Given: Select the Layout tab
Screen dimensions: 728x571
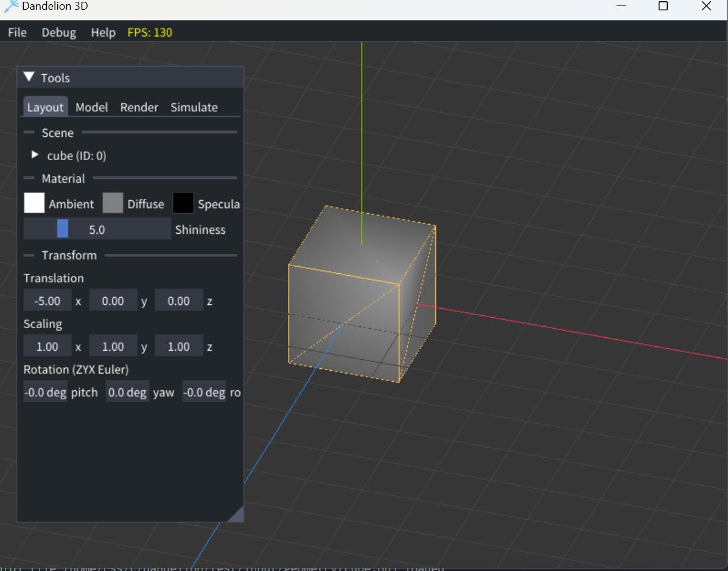Looking at the screenshot, I should 45,107.
